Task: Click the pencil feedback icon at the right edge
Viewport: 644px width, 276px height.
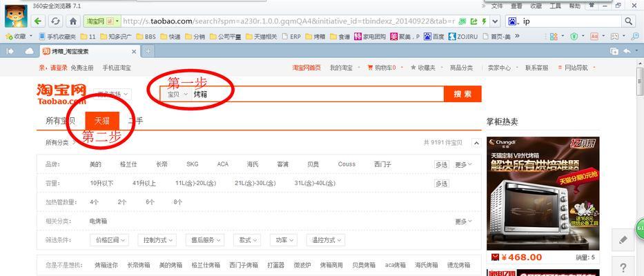Action: pyautogui.click(x=623, y=240)
